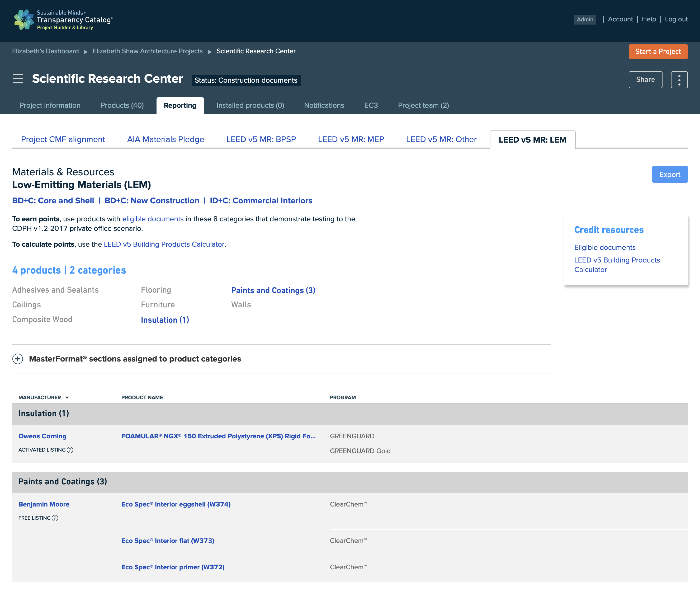
Task: Expand MasterFormat sections with the plus icon
Action: (x=18, y=359)
